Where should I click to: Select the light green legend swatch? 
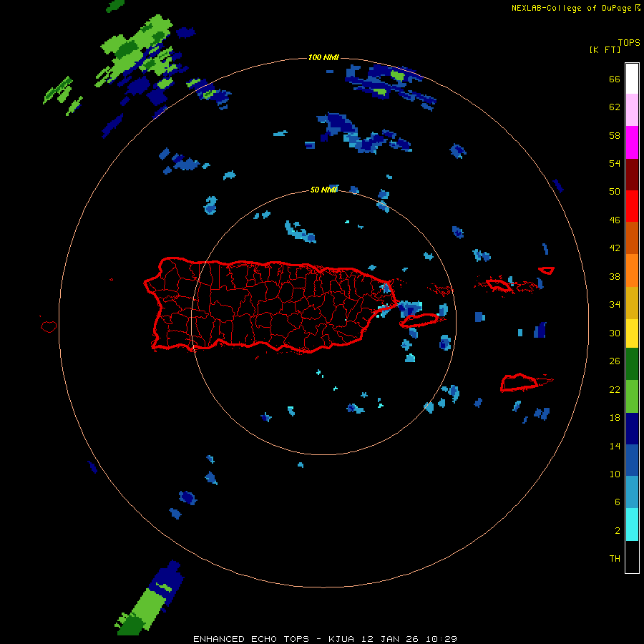(x=632, y=396)
